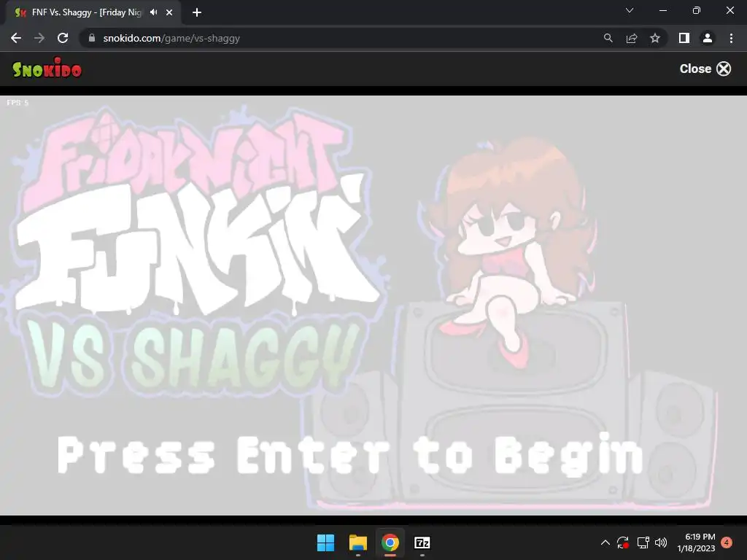
Task: Close the game with the Close button
Action: [x=705, y=69]
